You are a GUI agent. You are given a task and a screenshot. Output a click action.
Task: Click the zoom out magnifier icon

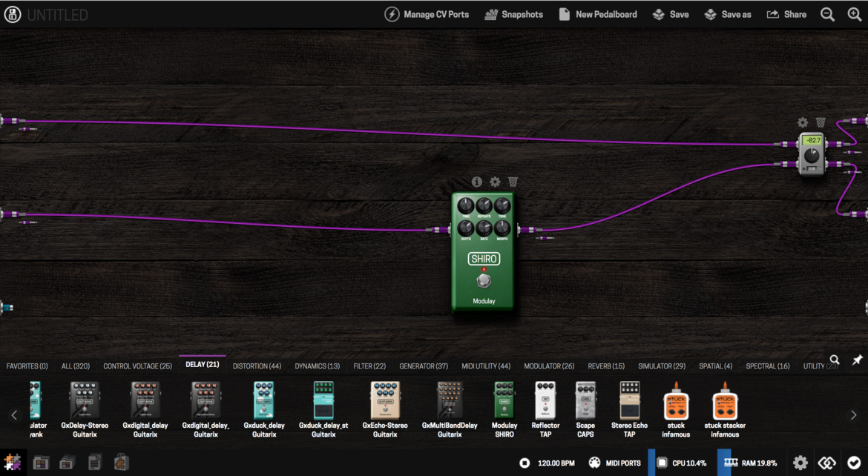(x=827, y=15)
